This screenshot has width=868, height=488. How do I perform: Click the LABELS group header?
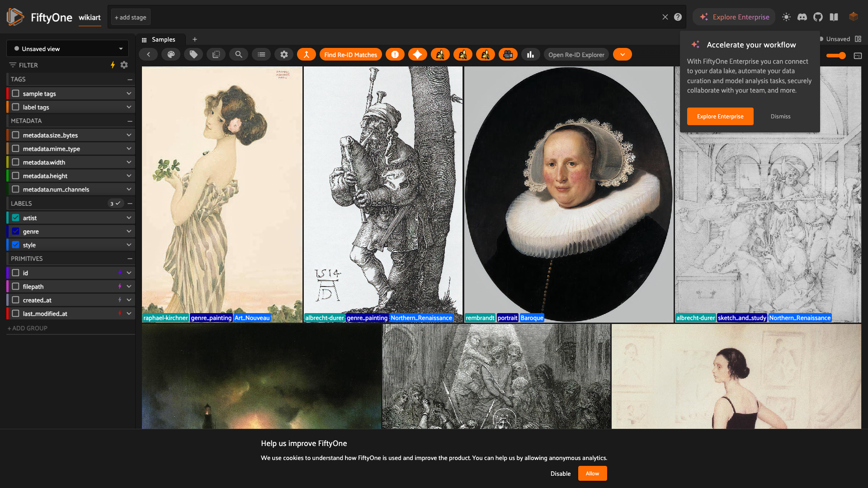tap(71, 203)
